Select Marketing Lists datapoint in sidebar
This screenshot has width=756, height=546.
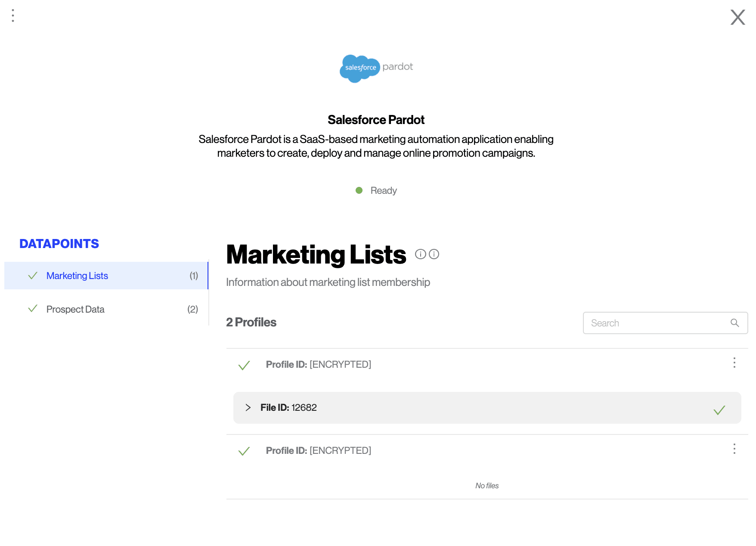click(x=77, y=276)
